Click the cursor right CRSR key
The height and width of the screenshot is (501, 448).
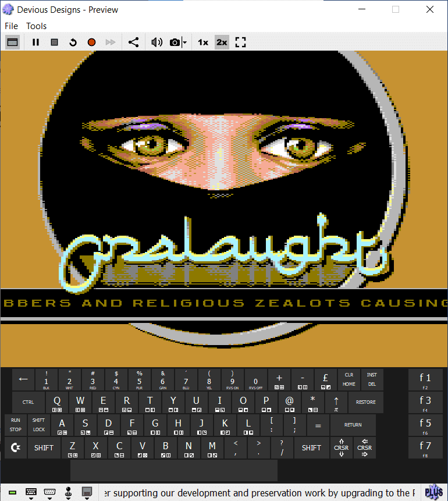pyautogui.click(x=365, y=447)
